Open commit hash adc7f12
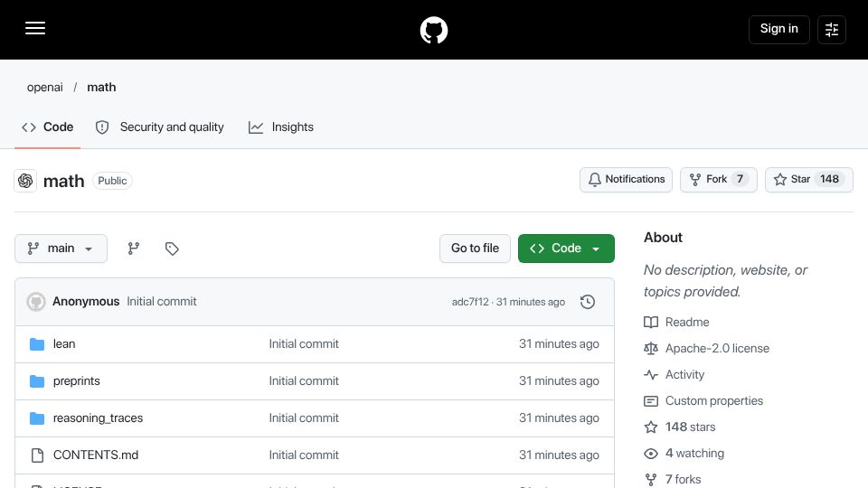The height and width of the screenshot is (488, 868). click(x=470, y=302)
